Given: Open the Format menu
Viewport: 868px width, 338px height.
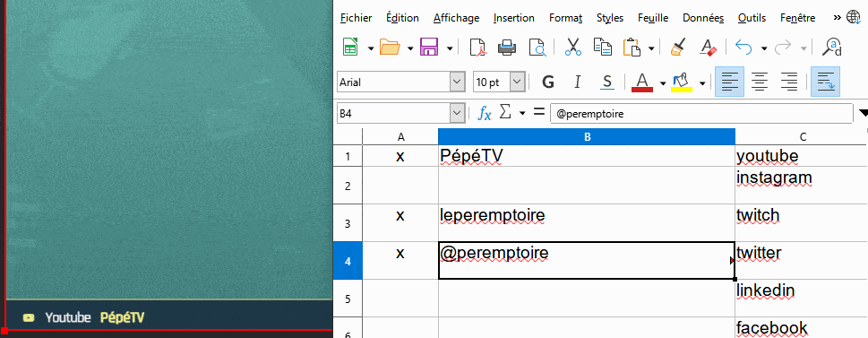Looking at the screenshot, I should point(565,18).
